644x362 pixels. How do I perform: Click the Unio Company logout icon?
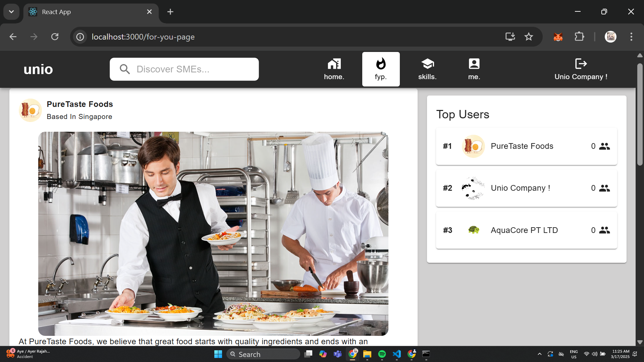click(x=581, y=64)
